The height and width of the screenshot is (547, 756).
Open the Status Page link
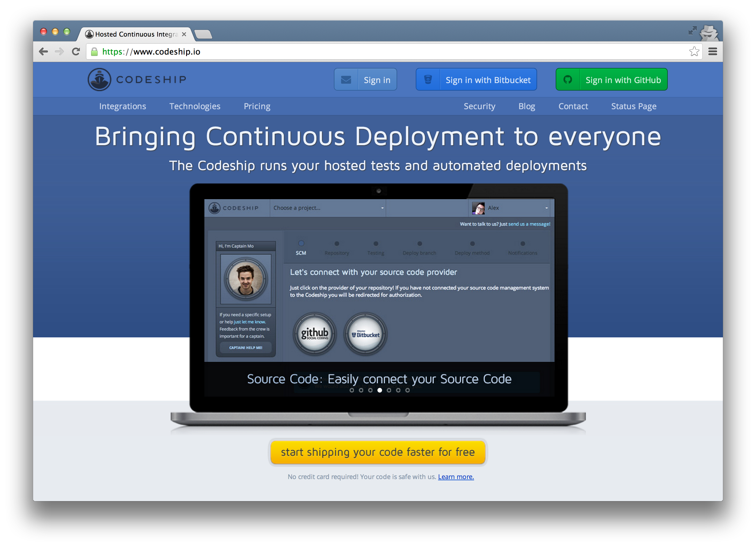[x=634, y=106]
